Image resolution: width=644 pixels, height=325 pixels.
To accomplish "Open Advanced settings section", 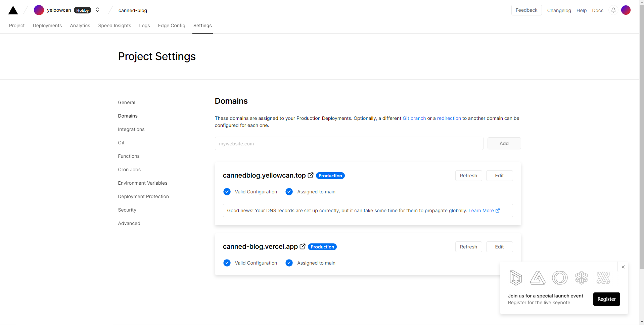I will 129,223.
